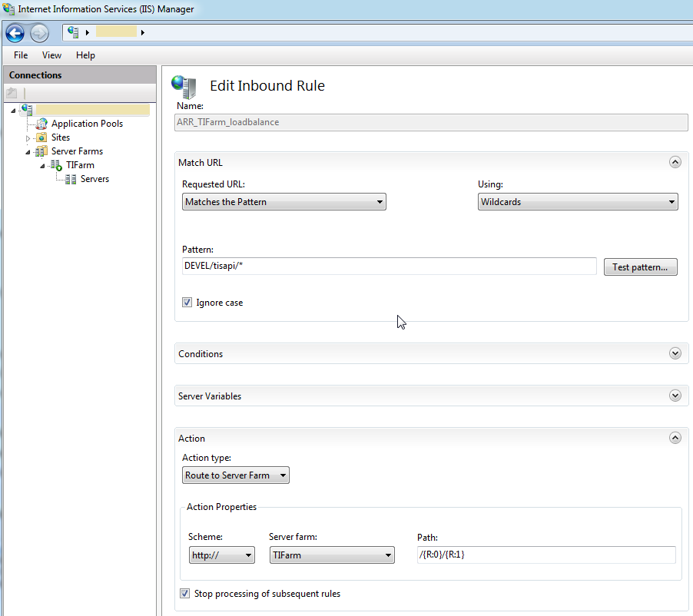Open the View menu
Screen dimensions: 693x616
(x=51, y=55)
